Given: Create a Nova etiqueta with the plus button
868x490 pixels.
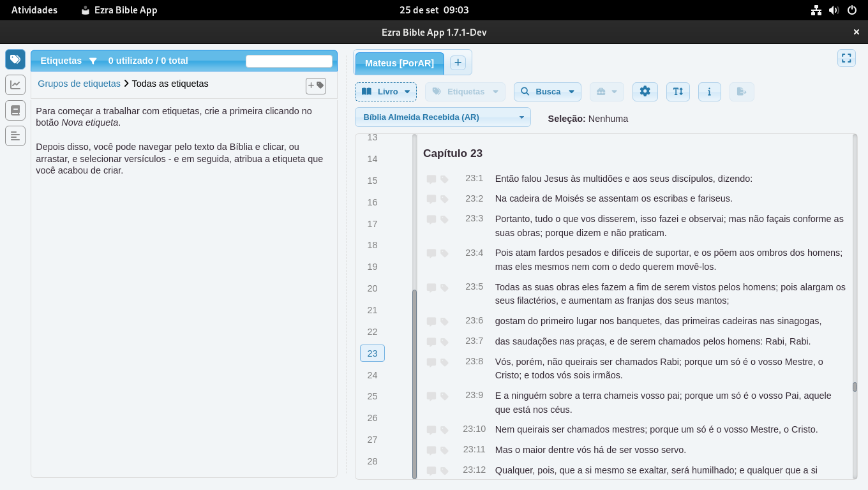Looking at the screenshot, I should 315,85.
